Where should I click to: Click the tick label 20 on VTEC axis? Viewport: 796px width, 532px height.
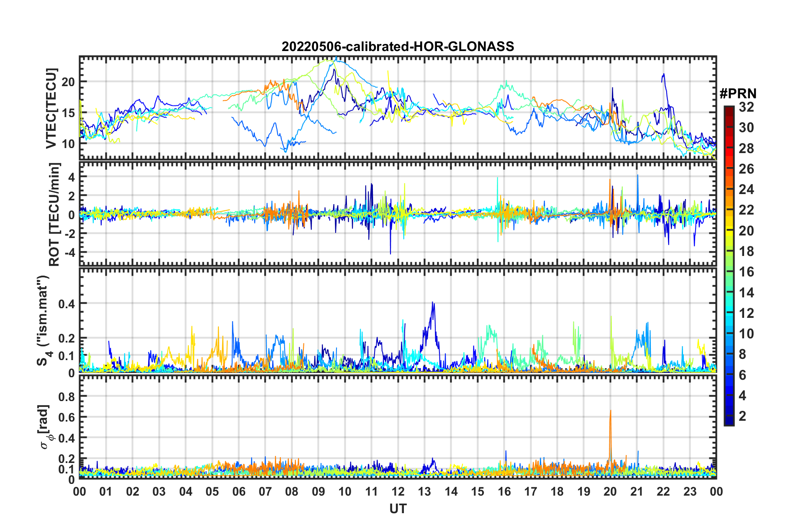[x=68, y=82]
